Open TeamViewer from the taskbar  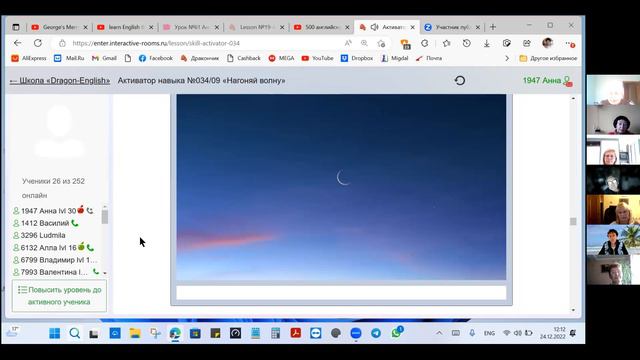click(316, 333)
